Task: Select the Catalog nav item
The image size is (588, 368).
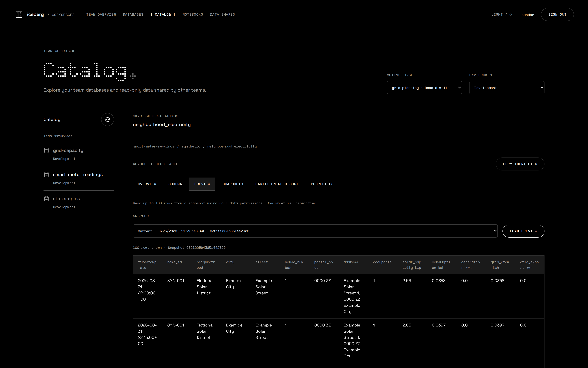Action: pyautogui.click(x=163, y=14)
